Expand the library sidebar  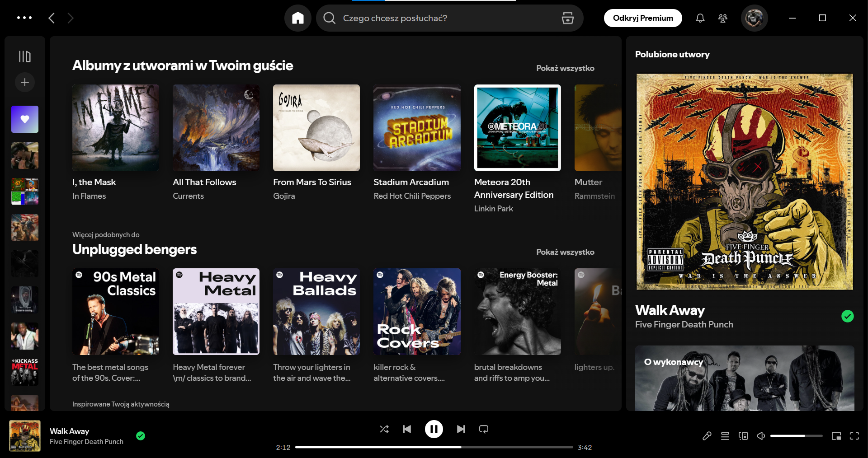[x=25, y=56]
